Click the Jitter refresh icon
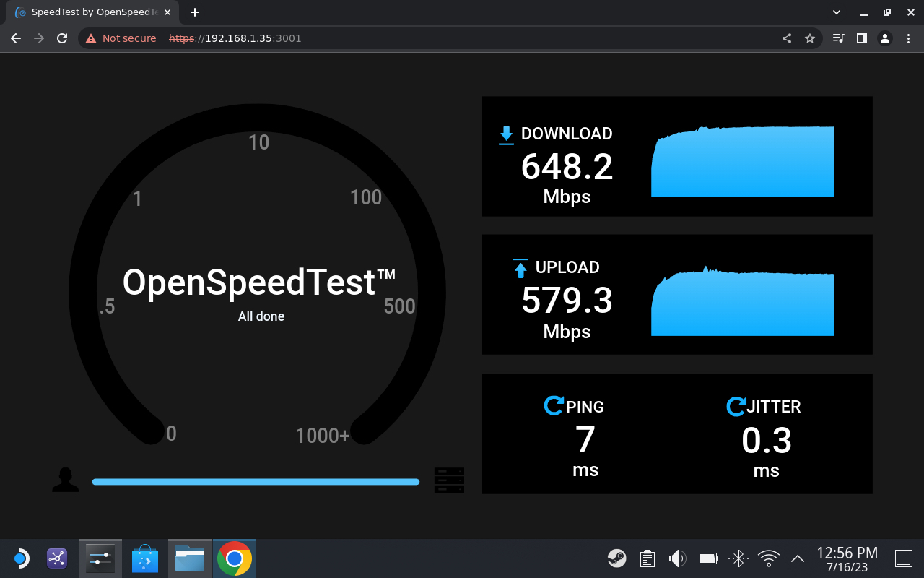This screenshot has width=924, height=578. coord(736,406)
